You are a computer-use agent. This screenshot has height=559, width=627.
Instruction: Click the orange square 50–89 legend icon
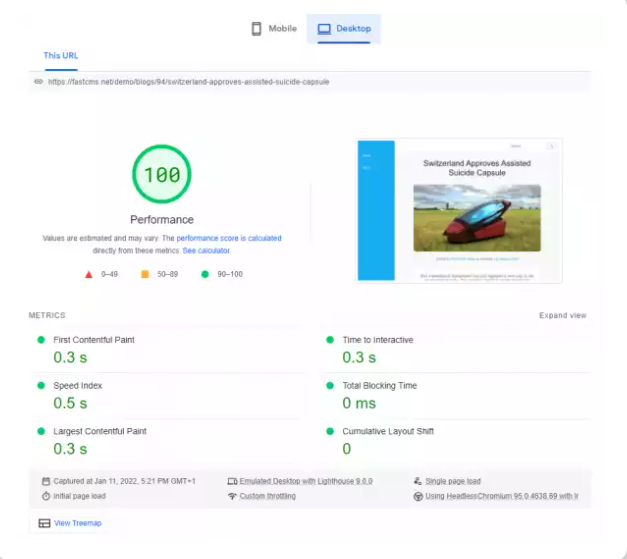point(145,274)
